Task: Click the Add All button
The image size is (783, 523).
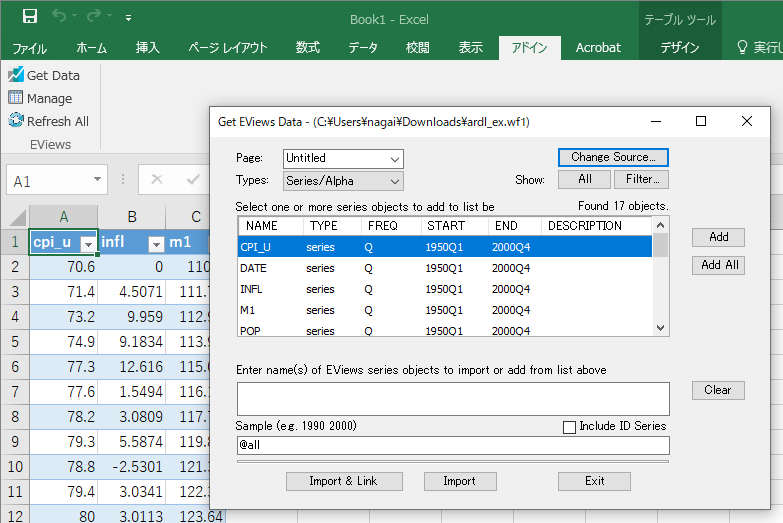Action: 718,265
